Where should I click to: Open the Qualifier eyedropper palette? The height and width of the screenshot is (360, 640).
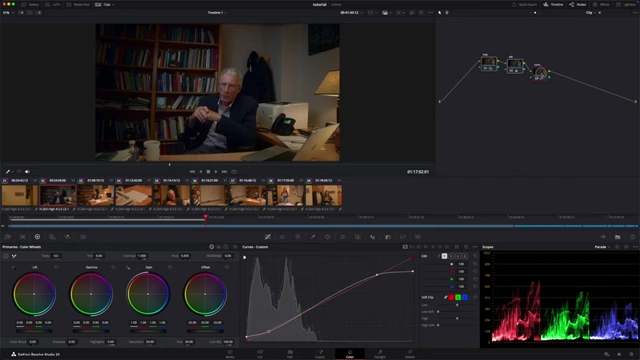[313, 237]
